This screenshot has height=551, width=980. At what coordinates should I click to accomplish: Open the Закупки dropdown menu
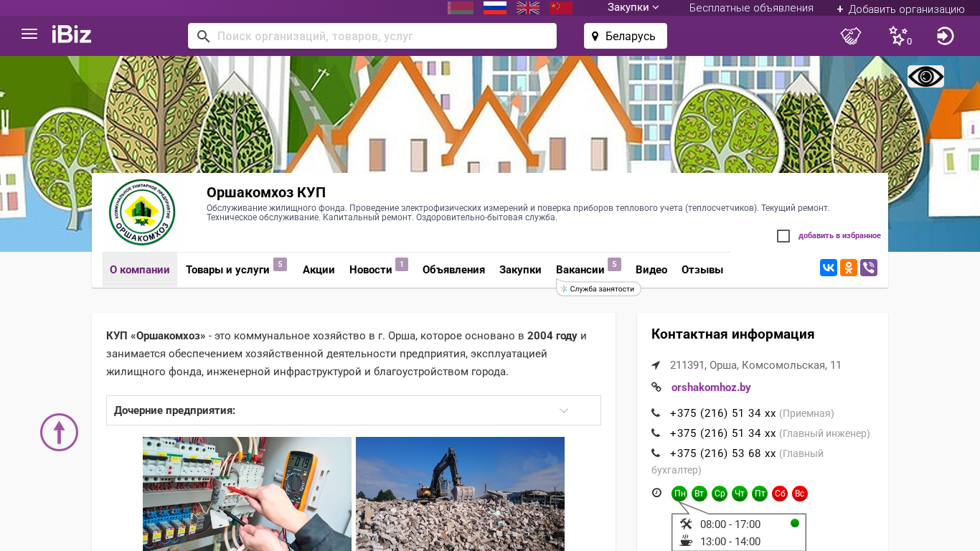pos(633,8)
